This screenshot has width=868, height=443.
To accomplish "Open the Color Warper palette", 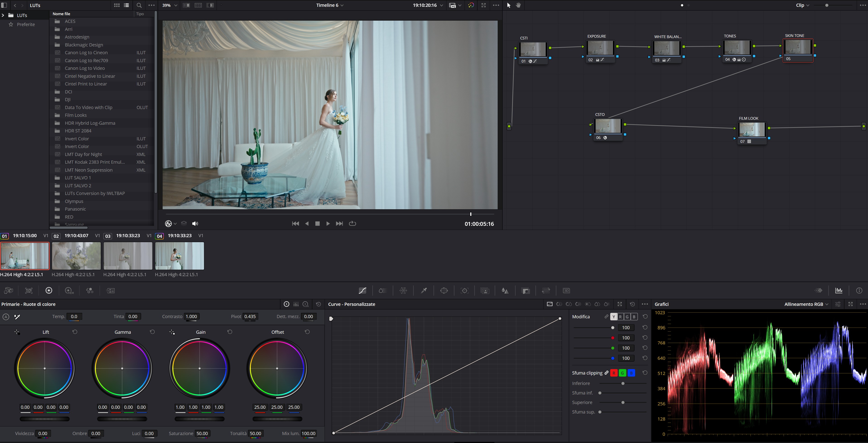I will [x=403, y=291].
